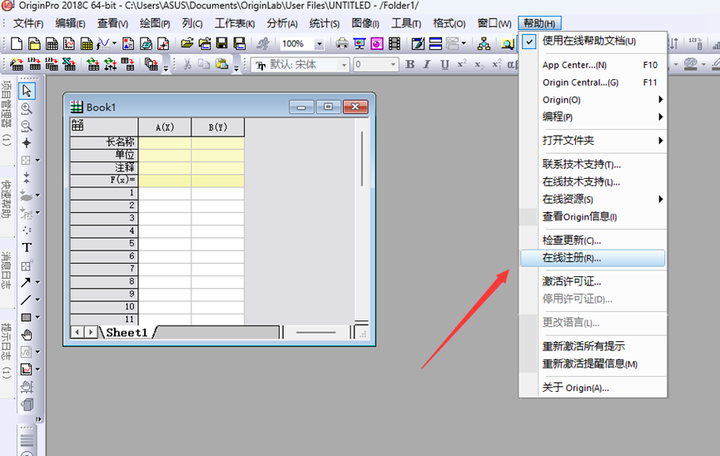Viewport: 720px width, 456px height.
Task: Click the Sheet1 tab in Book1
Action: pyautogui.click(x=127, y=332)
